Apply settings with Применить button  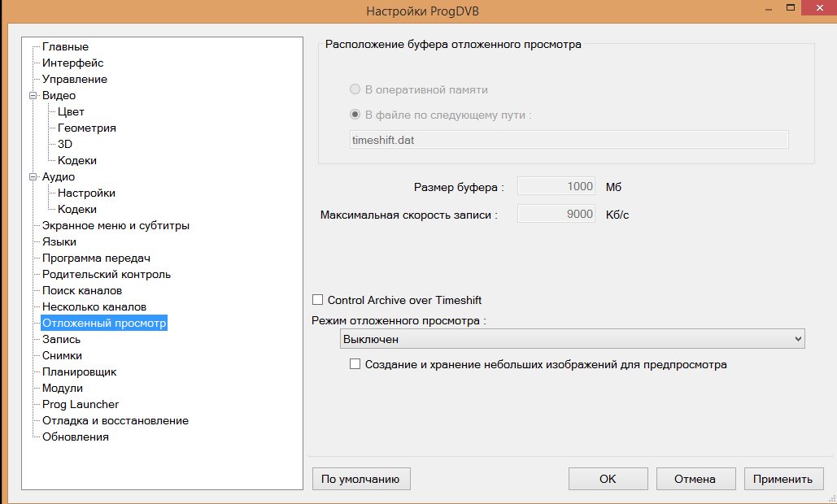pyautogui.click(x=783, y=479)
